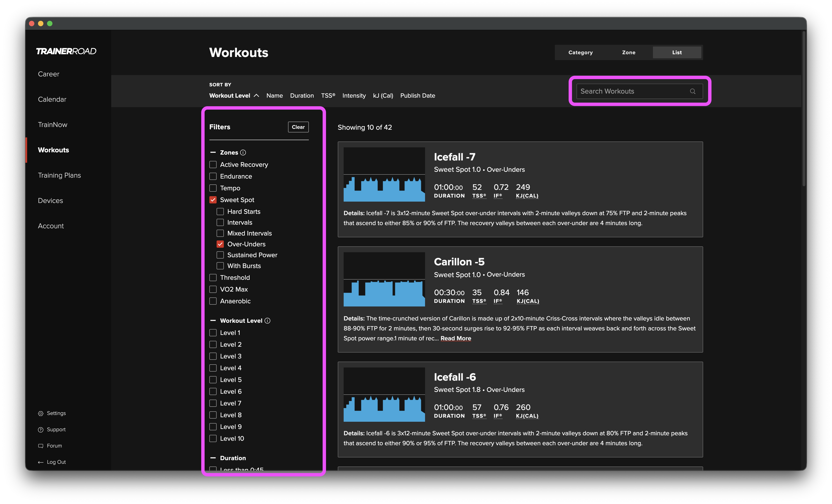Click the TSS label under Icefall -7
The height and width of the screenshot is (504, 832).
[479, 196]
